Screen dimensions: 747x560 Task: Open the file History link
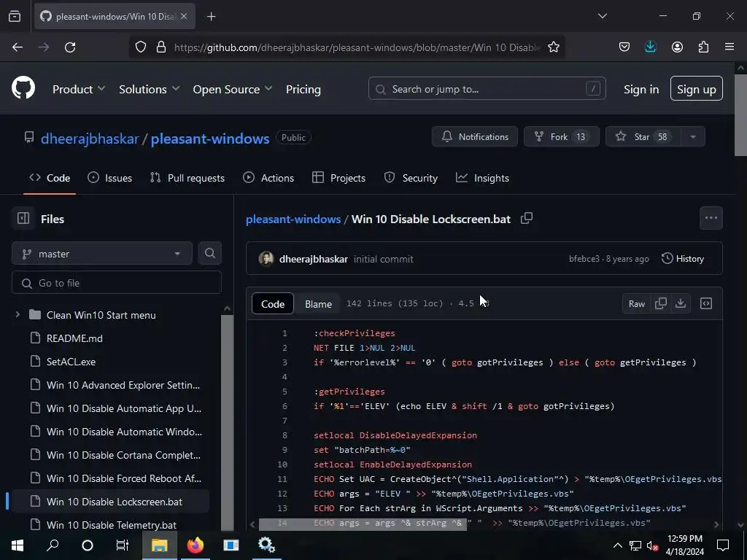[x=683, y=259]
